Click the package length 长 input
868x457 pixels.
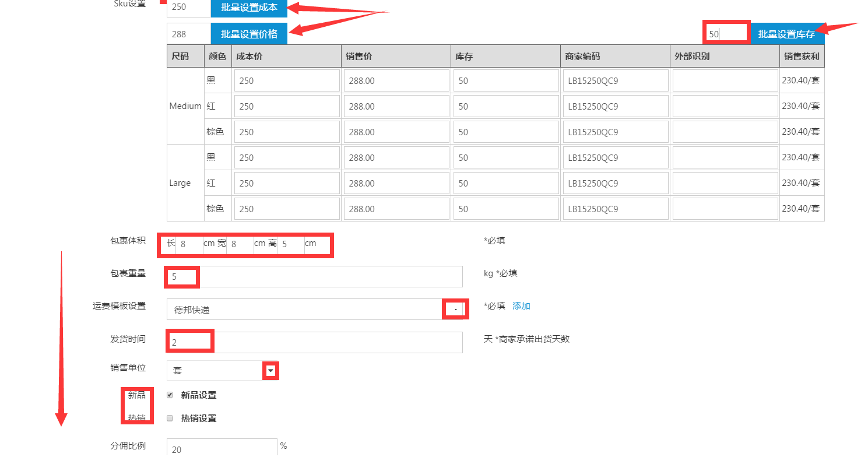pyautogui.click(x=189, y=244)
